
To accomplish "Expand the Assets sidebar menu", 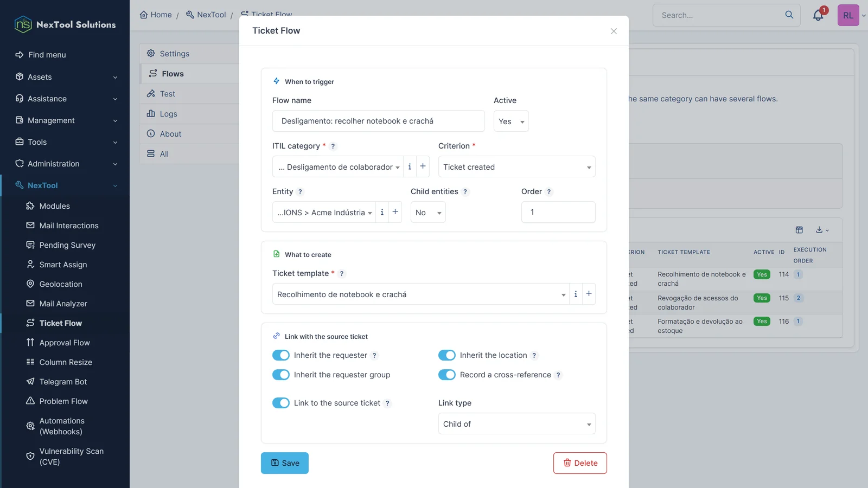I will point(65,77).
